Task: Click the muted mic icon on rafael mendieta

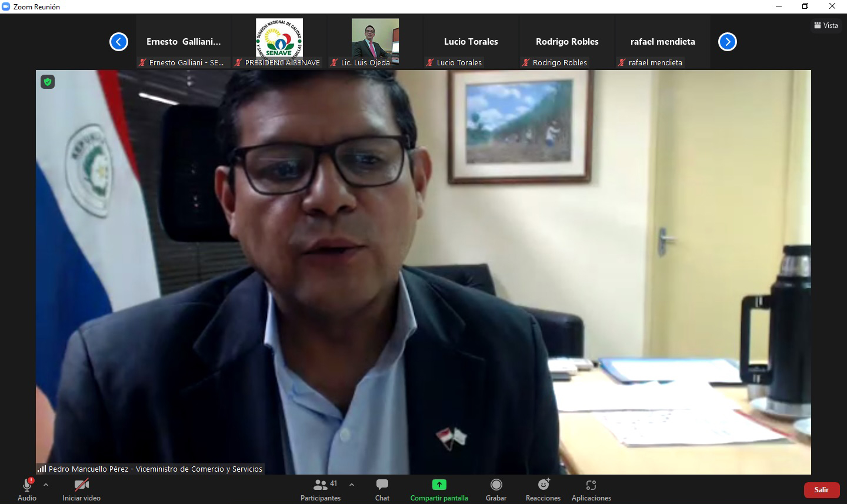Action: 622,62
